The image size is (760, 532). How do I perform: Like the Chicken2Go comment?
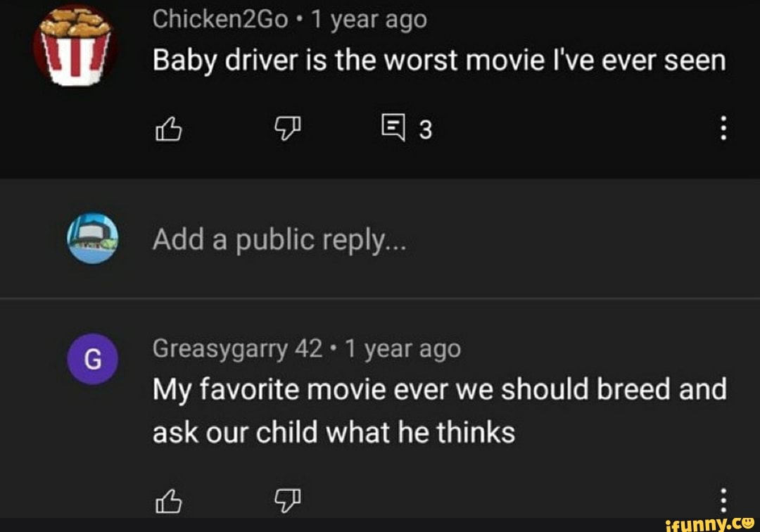click(x=168, y=129)
